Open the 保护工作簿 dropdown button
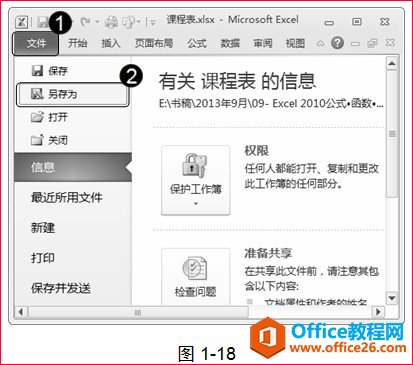The width and height of the screenshot is (413, 365). [x=196, y=180]
